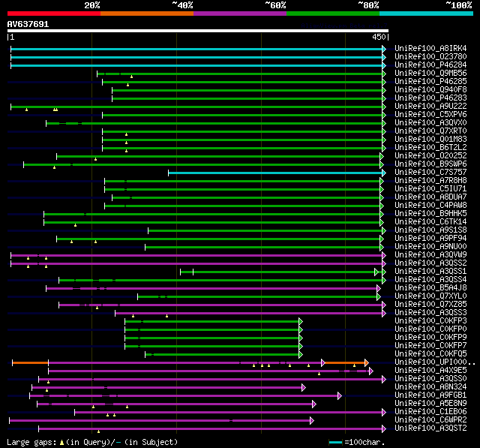Click the orange start segment on UniRef100_UPI000 row
The width and height of the screenshot is (480, 448).
tap(30, 363)
